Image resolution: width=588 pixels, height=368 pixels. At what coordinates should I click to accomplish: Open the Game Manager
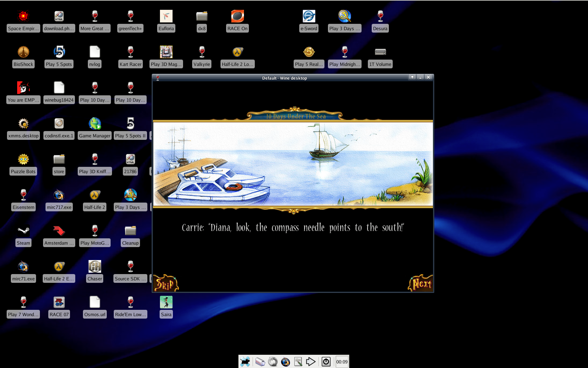tap(94, 124)
